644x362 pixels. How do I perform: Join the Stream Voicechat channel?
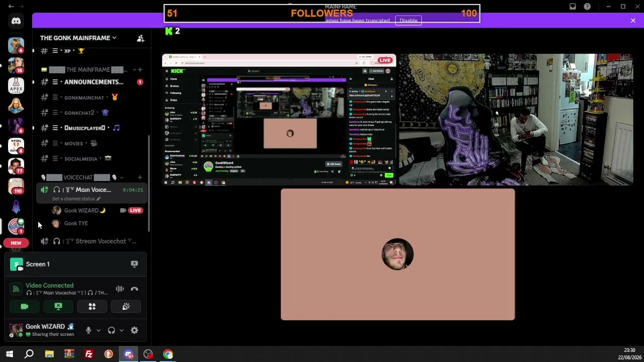click(x=91, y=241)
